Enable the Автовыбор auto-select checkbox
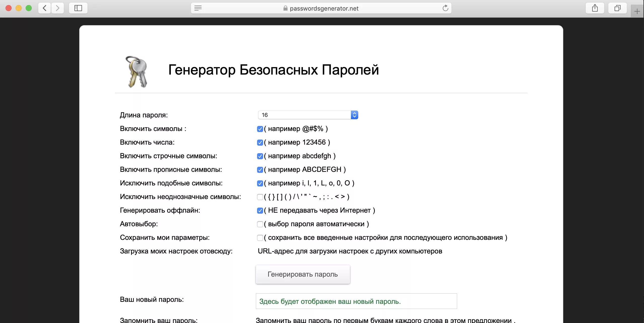 [x=260, y=224]
